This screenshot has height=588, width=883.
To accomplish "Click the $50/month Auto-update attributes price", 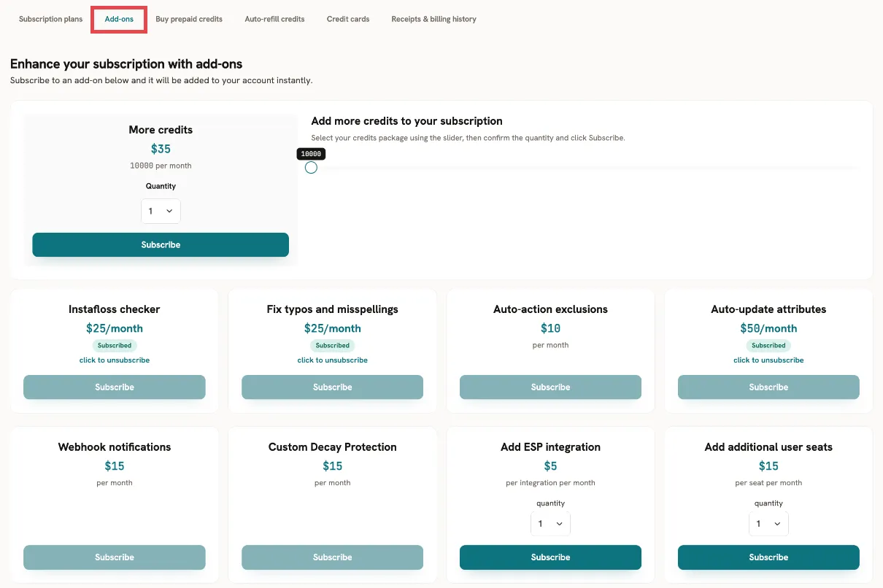I will point(768,328).
